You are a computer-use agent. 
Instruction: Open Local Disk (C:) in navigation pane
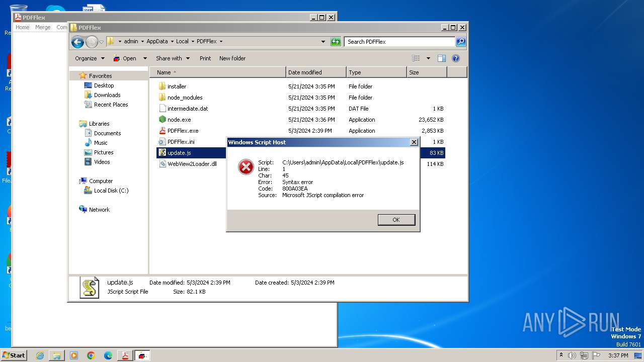click(111, 191)
